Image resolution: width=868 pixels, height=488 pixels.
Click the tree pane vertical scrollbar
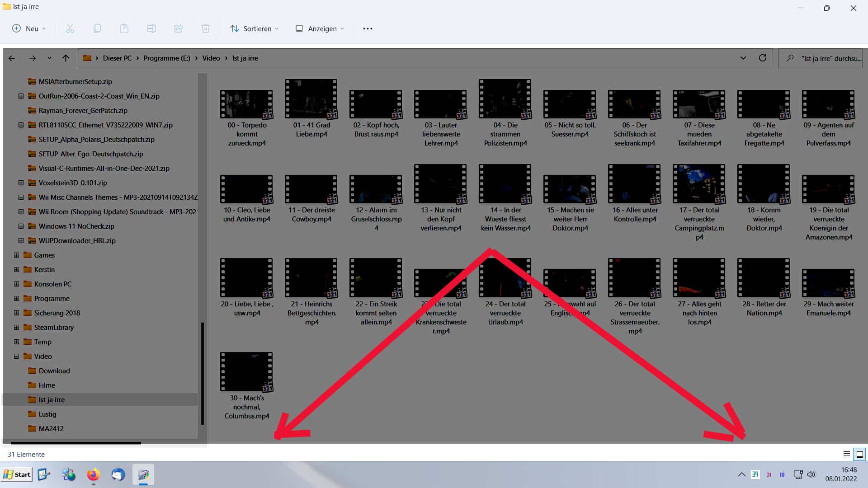pos(203,373)
